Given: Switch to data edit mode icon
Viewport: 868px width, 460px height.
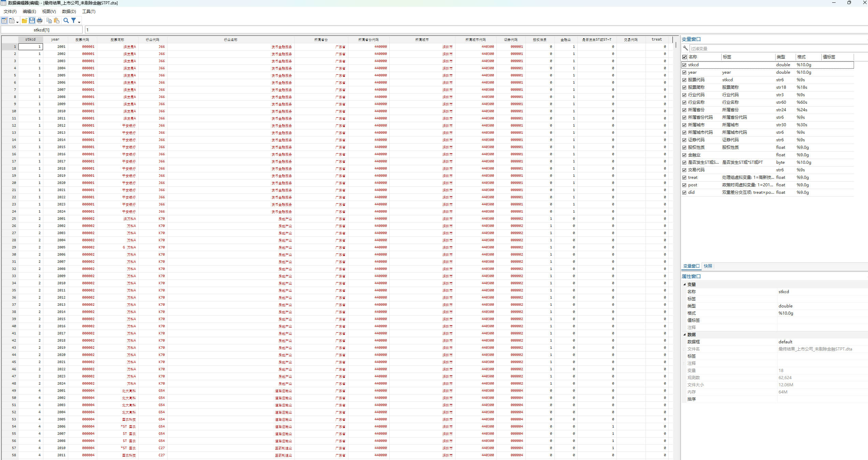Looking at the screenshot, I should click(x=4, y=21).
